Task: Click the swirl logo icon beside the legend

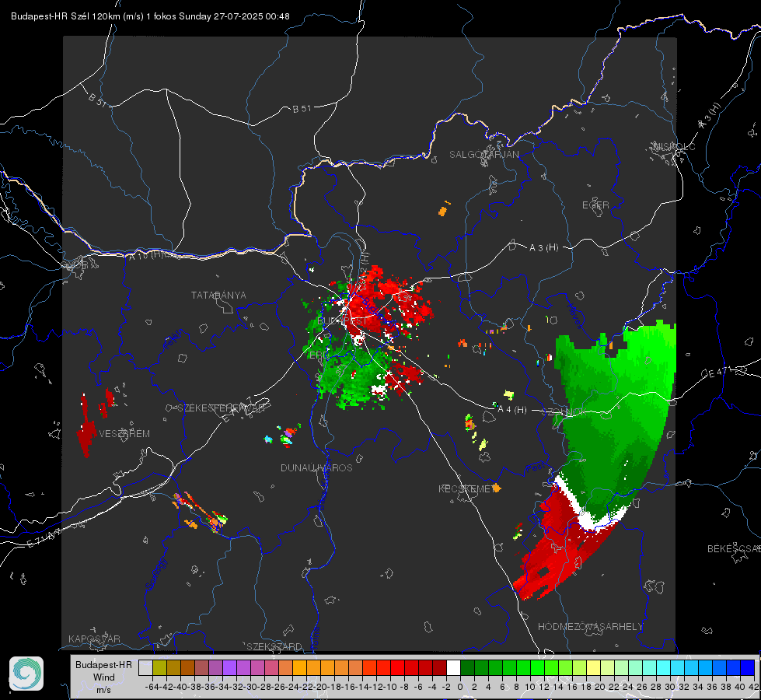Action: [26, 674]
